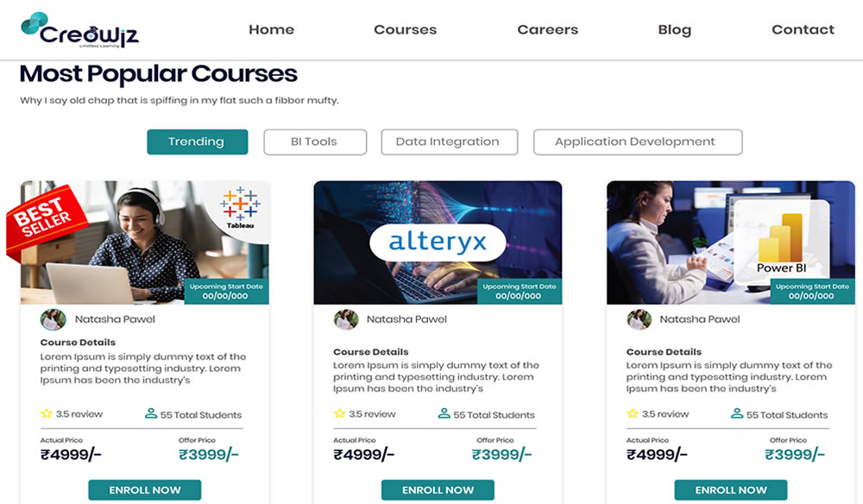Image resolution: width=863 pixels, height=504 pixels.
Task: Click Natasha Pawel avatar on Power BI card
Action: tap(639, 319)
